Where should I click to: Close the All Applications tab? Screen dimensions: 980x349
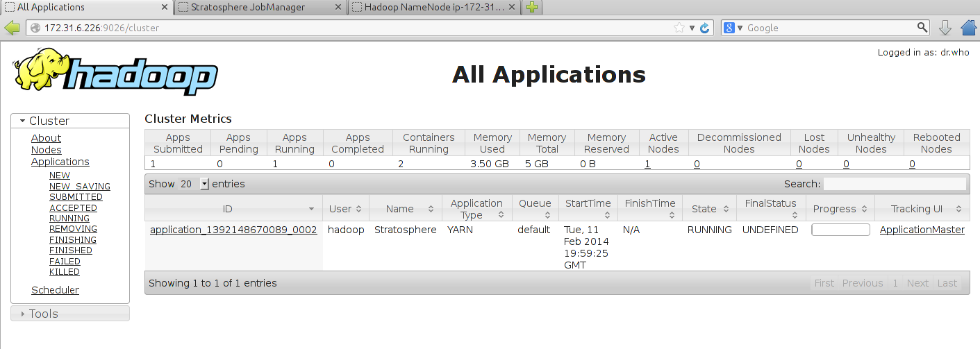point(165,8)
